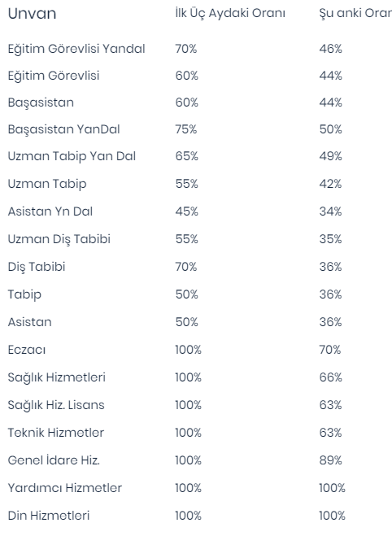Click the Teknik Hizmetler row title
Image resolution: width=392 pixels, height=536 pixels.
55,433
